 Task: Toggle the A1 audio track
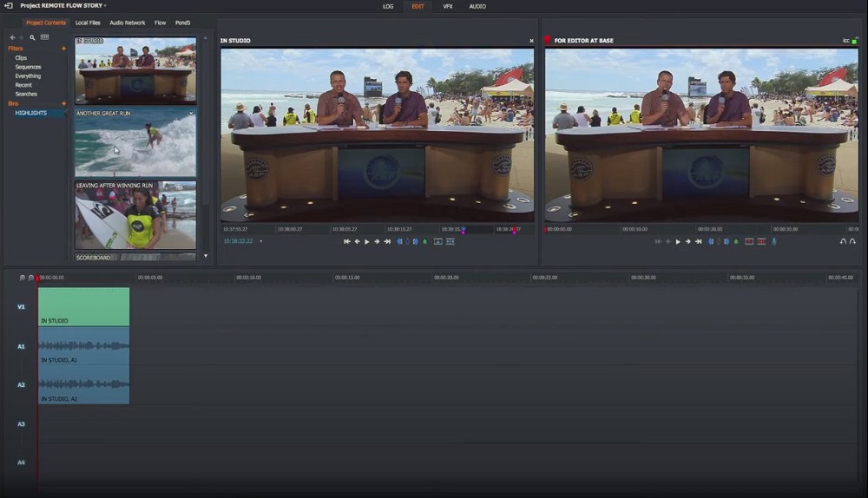[21, 346]
